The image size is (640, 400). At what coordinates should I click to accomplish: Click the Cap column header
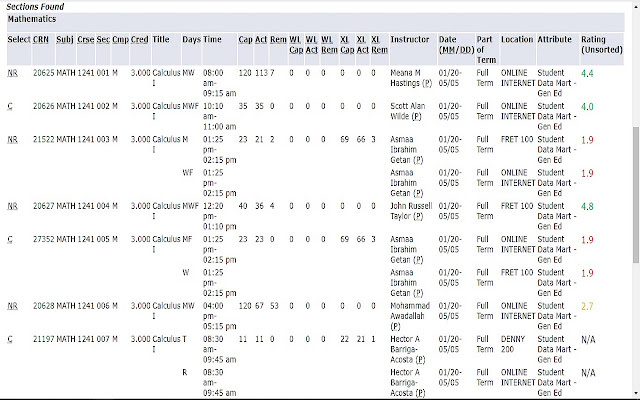click(x=245, y=40)
